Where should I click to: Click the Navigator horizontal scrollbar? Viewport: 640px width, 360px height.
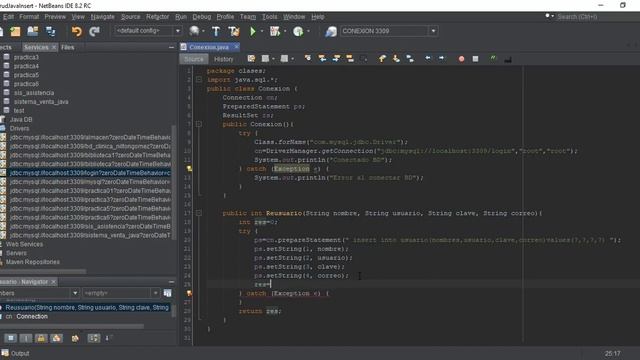tap(72, 326)
